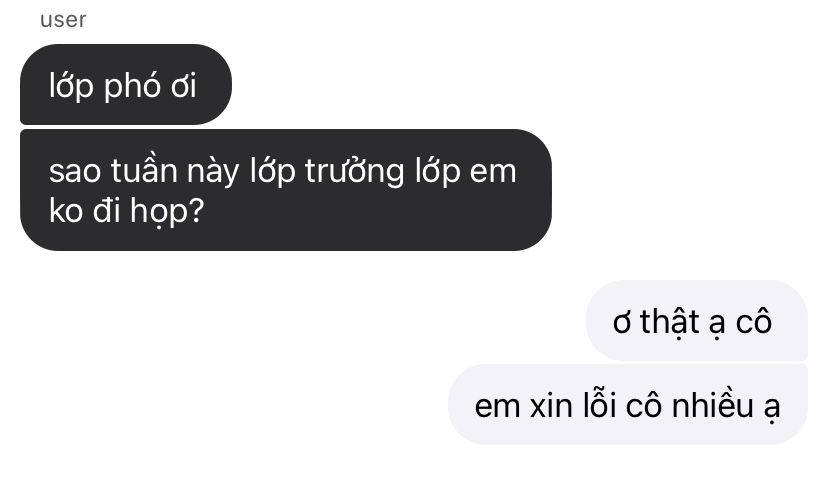This screenshot has width=828, height=482.
Task: Select the "em xin lỗi cô nhiều ạ" bubble
Action: pos(628,404)
